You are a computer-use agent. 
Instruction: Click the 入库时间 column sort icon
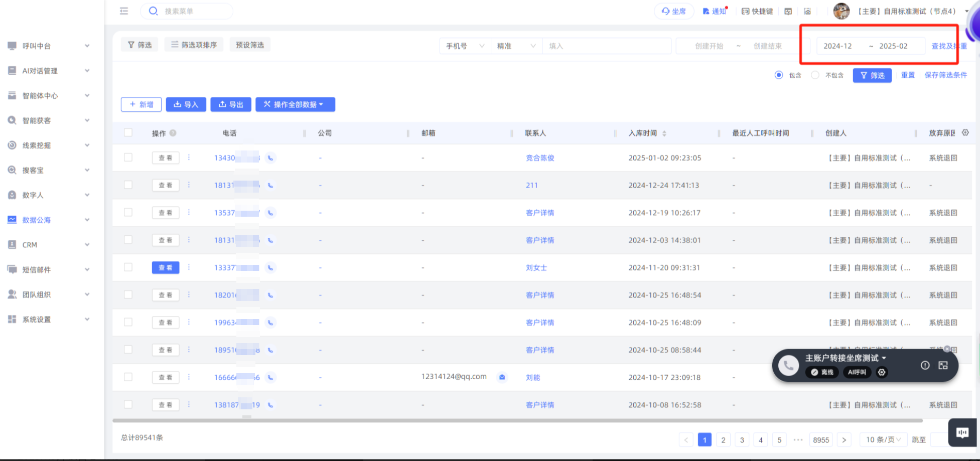664,133
